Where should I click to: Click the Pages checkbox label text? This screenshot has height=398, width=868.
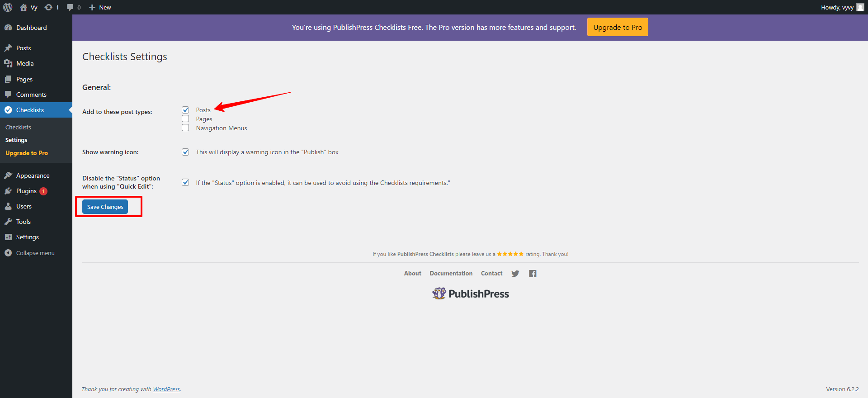coord(204,119)
